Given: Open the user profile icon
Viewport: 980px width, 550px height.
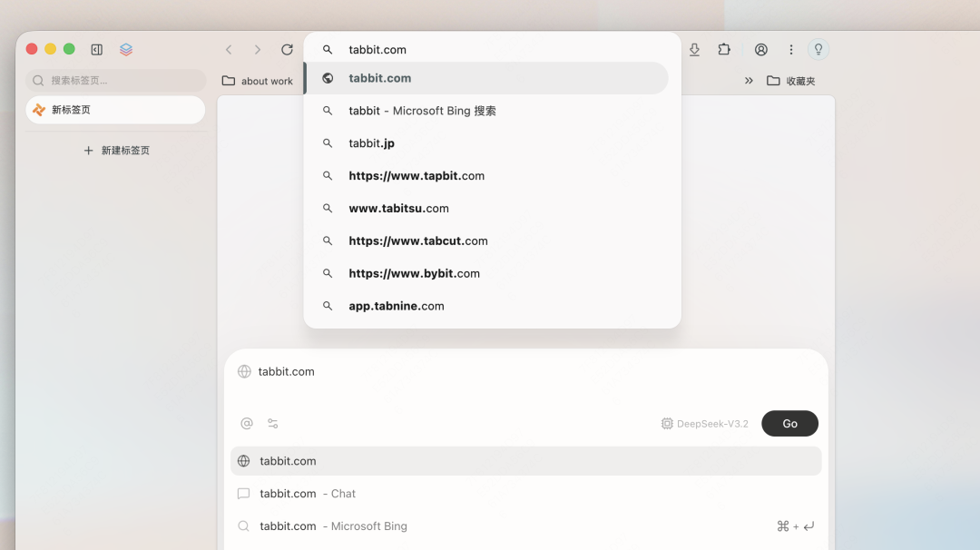Looking at the screenshot, I should tap(760, 49).
